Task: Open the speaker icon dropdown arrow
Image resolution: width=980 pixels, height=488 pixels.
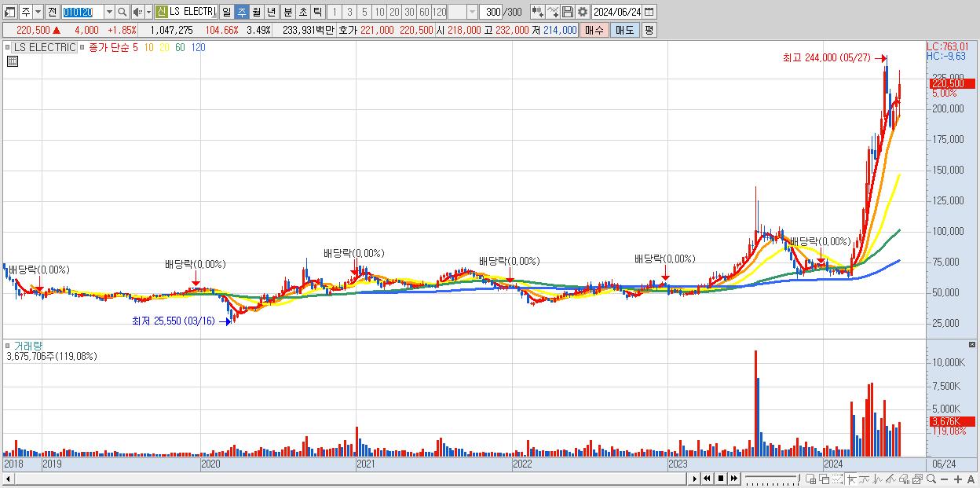Action: (x=148, y=12)
